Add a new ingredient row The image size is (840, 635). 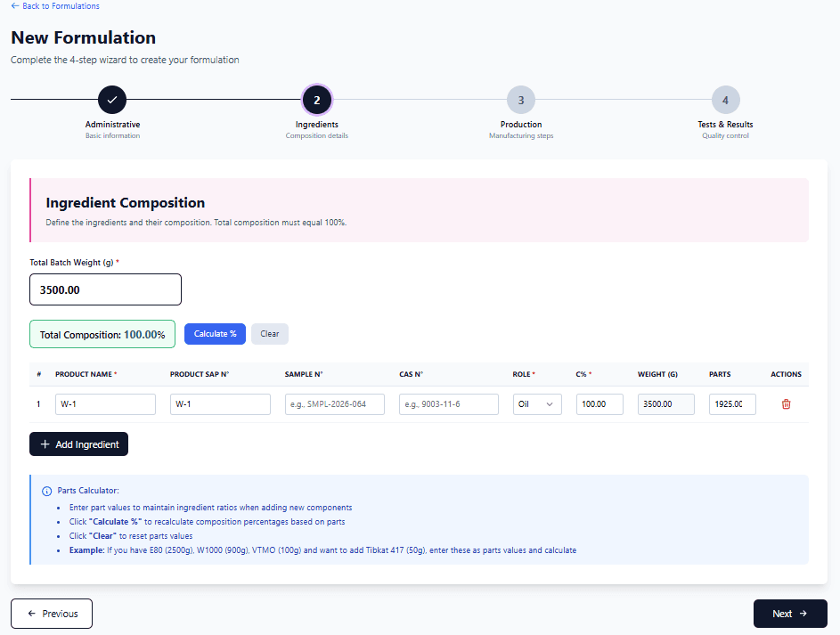click(78, 444)
